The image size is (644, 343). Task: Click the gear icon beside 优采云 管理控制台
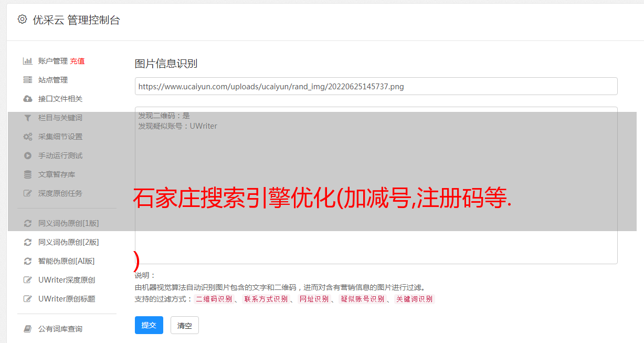[x=22, y=19]
